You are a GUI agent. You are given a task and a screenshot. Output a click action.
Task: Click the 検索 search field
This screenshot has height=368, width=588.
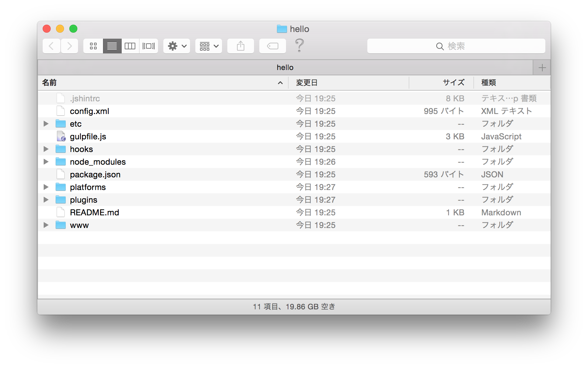coord(456,46)
